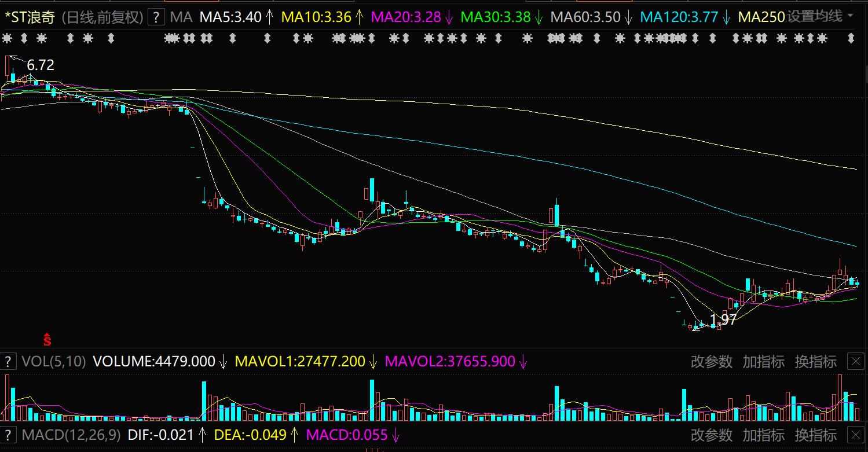Click the red S marker icon
868x452 pixels.
click(x=47, y=340)
